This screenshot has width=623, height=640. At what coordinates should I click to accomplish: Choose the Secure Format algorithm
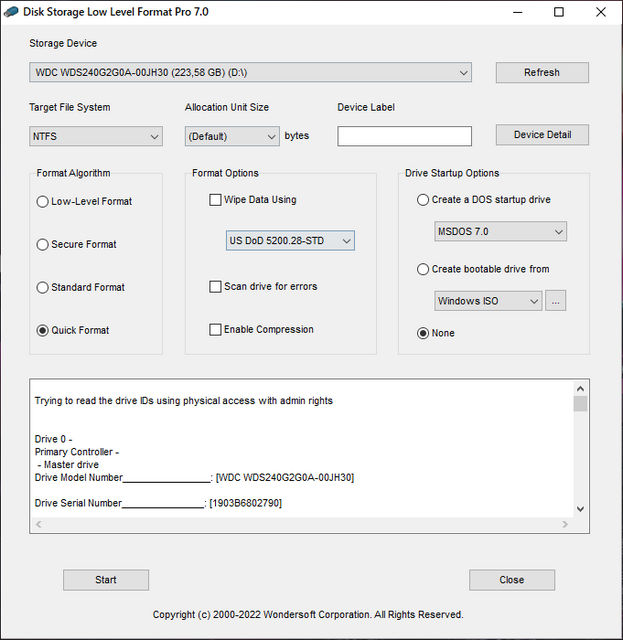point(43,245)
